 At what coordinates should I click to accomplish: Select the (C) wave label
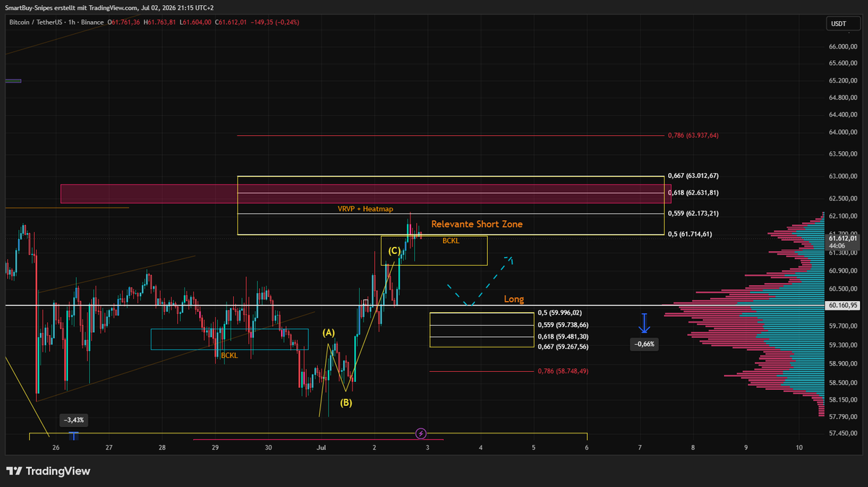(x=394, y=250)
